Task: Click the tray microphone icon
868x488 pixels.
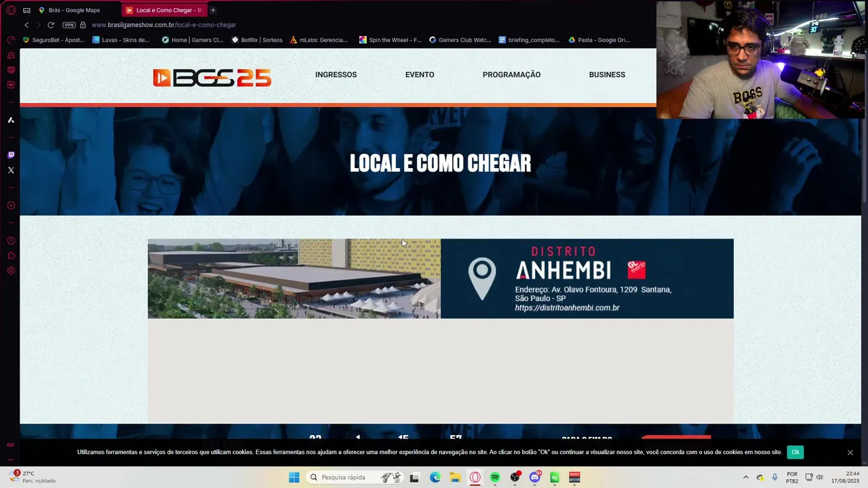Action: coord(775,477)
